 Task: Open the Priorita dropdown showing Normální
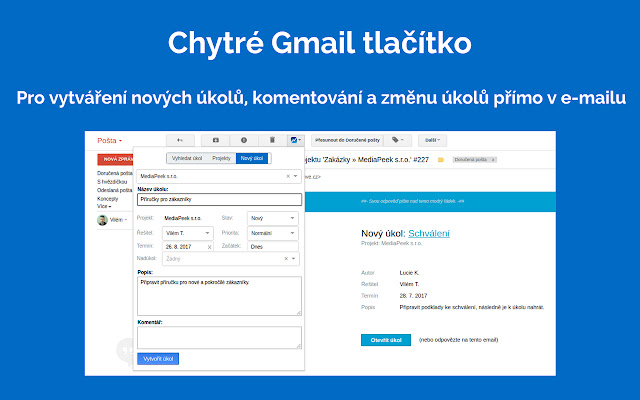coord(273,233)
